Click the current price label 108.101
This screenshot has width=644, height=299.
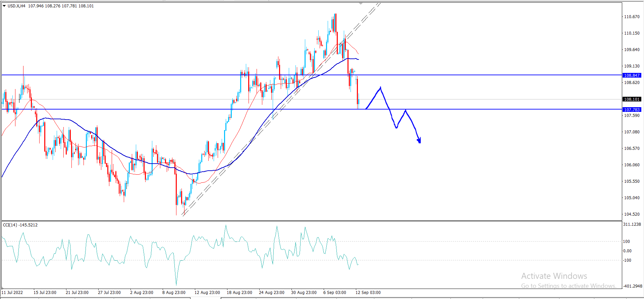click(x=632, y=99)
